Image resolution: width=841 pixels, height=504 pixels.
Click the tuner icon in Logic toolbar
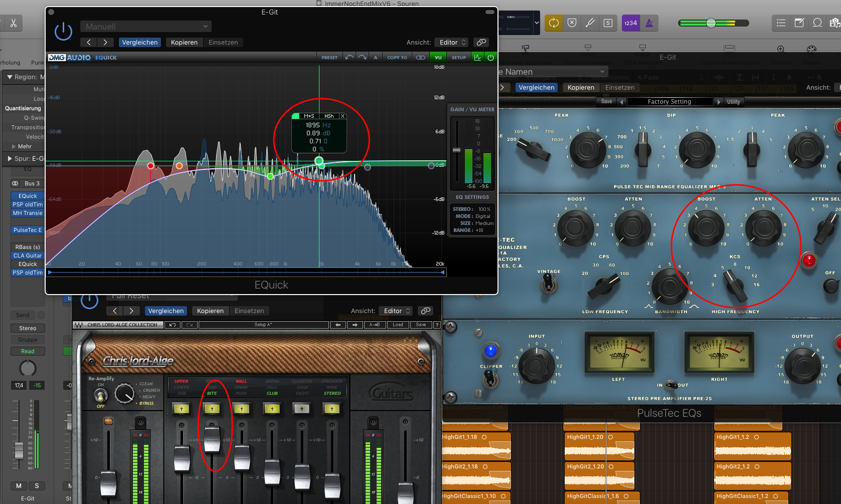(590, 23)
